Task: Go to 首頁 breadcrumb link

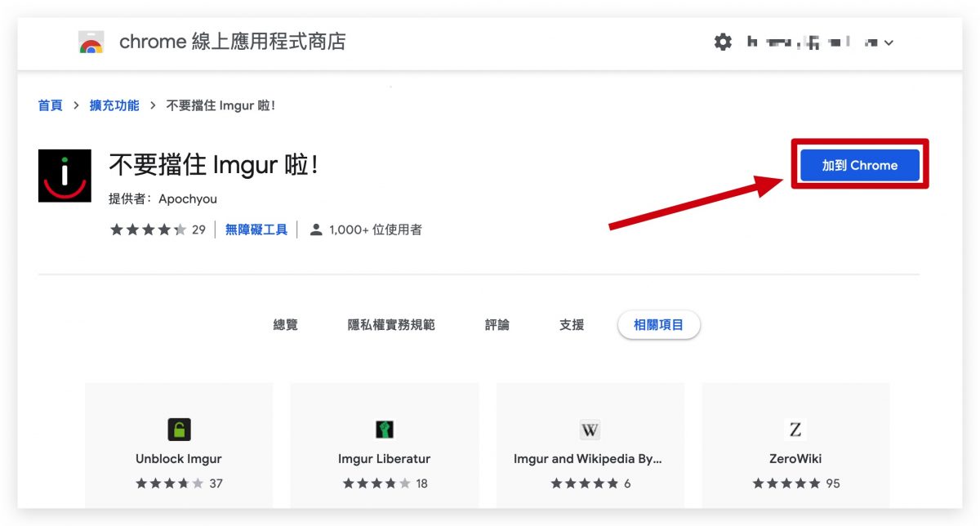Action: (50, 105)
